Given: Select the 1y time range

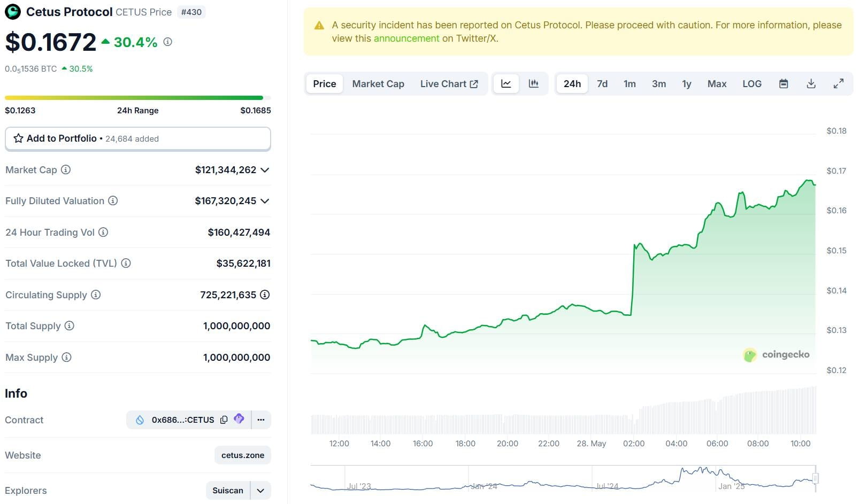Looking at the screenshot, I should click(x=686, y=84).
